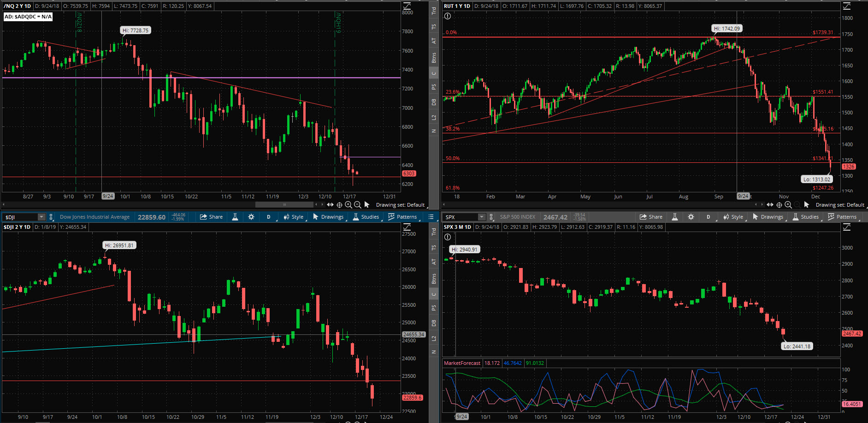Open the Patterns dropdown in the $DJI toolbar
The image size is (868, 423).
coord(402,217)
